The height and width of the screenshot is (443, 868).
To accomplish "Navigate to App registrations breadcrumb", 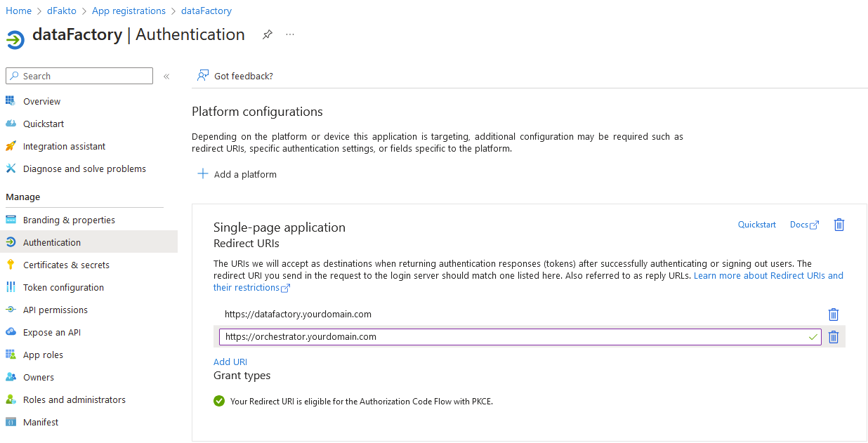I will tap(129, 11).
